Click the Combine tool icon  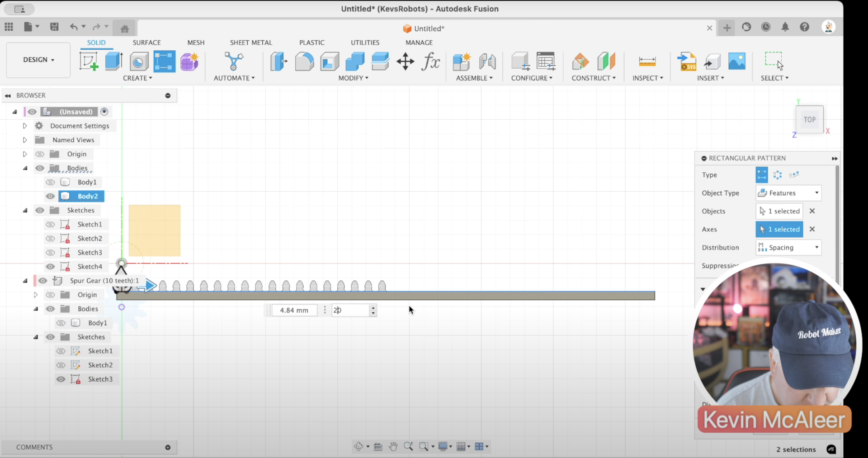tap(355, 61)
